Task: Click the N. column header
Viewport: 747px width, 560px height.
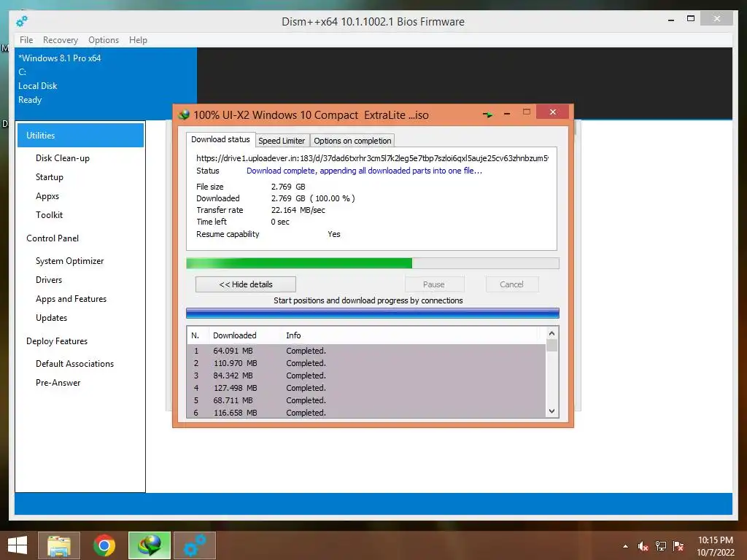Action: point(197,335)
